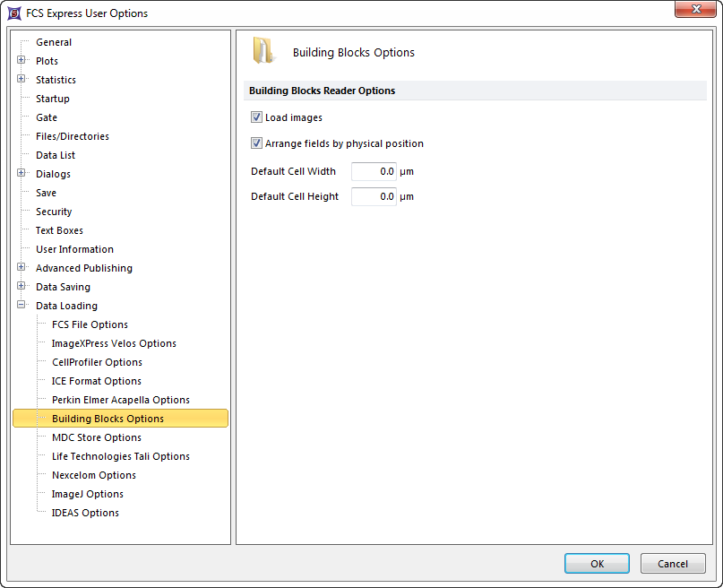Click the Default Cell Width field
Viewport: 723px width, 588px height.
pyautogui.click(x=374, y=171)
